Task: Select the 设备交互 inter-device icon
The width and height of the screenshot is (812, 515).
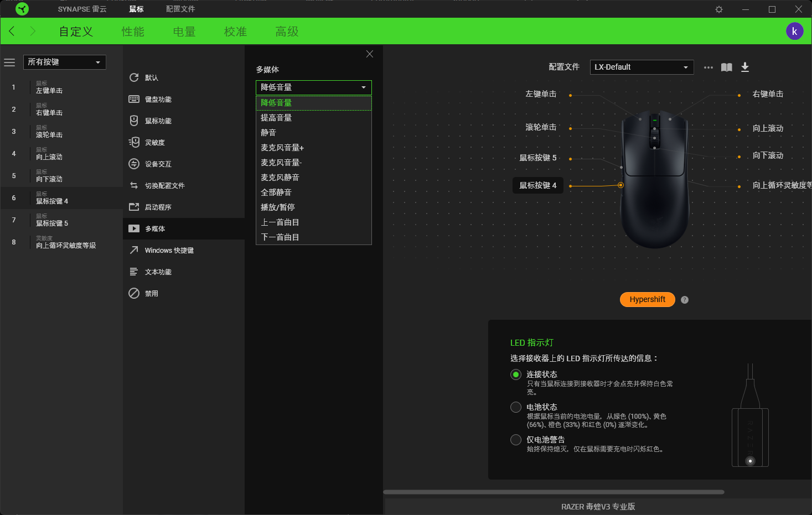Action: (x=134, y=164)
